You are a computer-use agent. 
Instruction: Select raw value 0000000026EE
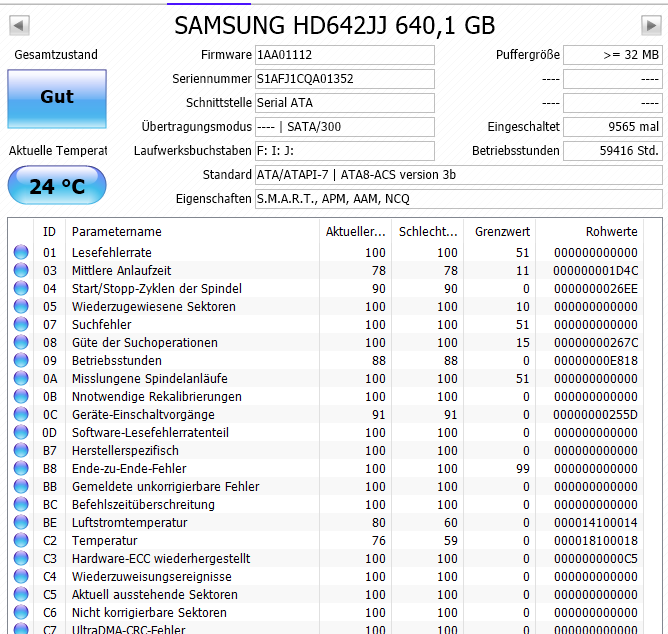coord(596,289)
